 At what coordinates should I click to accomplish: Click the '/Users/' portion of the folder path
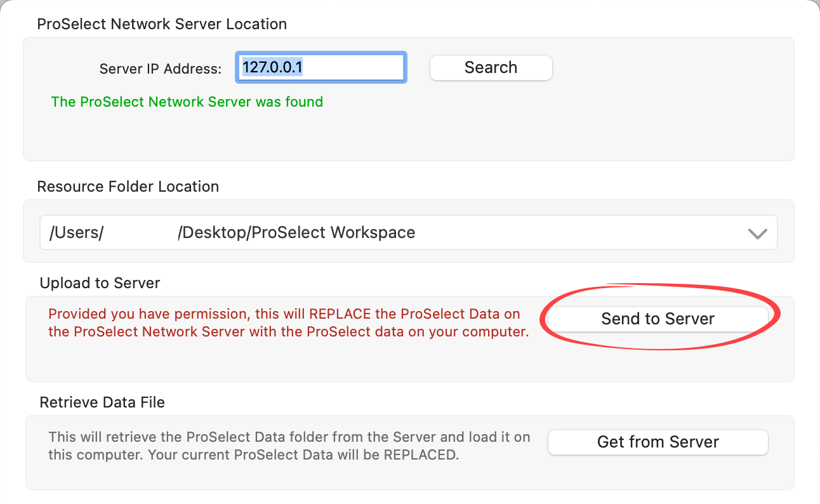point(76,232)
